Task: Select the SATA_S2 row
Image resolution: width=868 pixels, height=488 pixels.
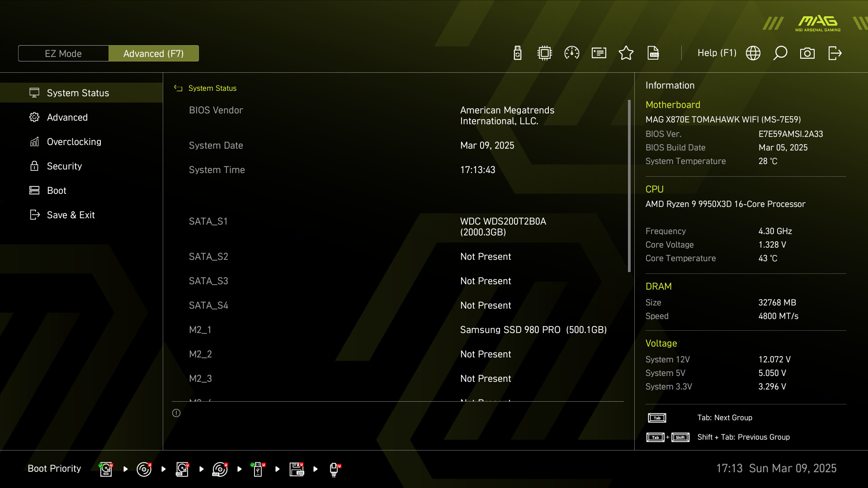Action: click(x=398, y=257)
